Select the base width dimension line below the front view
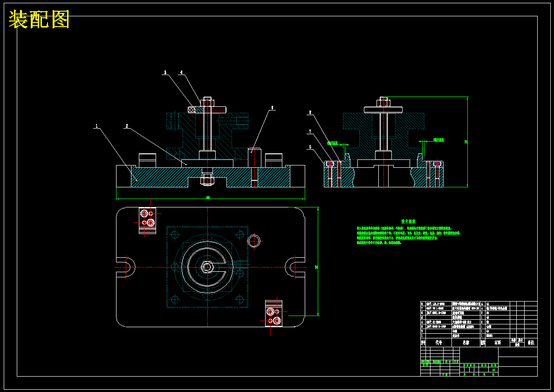 coord(210,198)
